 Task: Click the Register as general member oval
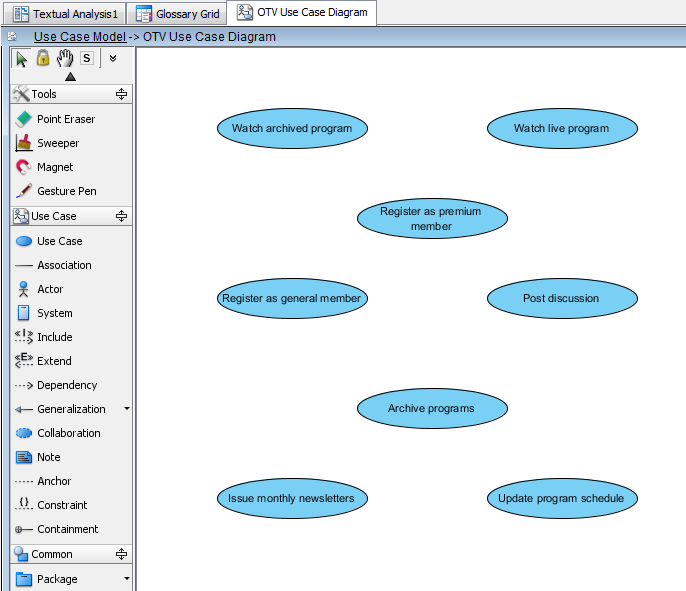click(x=292, y=298)
